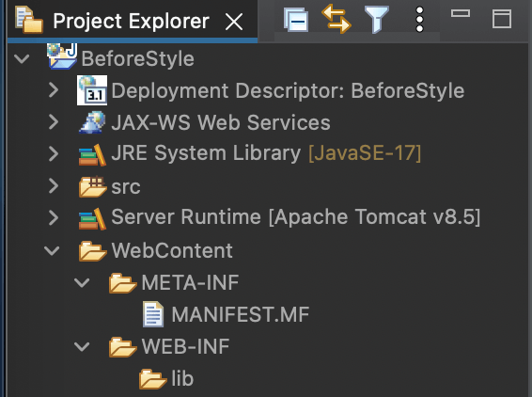Viewport: 532px width, 397px height.
Task: Click the JAX-WS Web Services icon
Action: (x=92, y=122)
